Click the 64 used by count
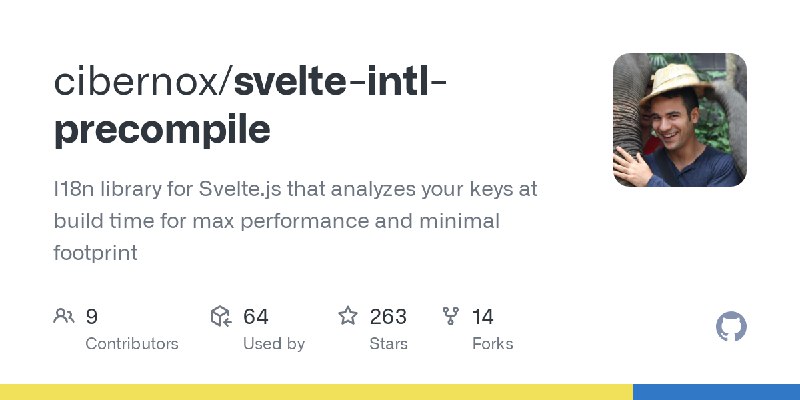Viewport: 800px width, 400px height. point(256,317)
